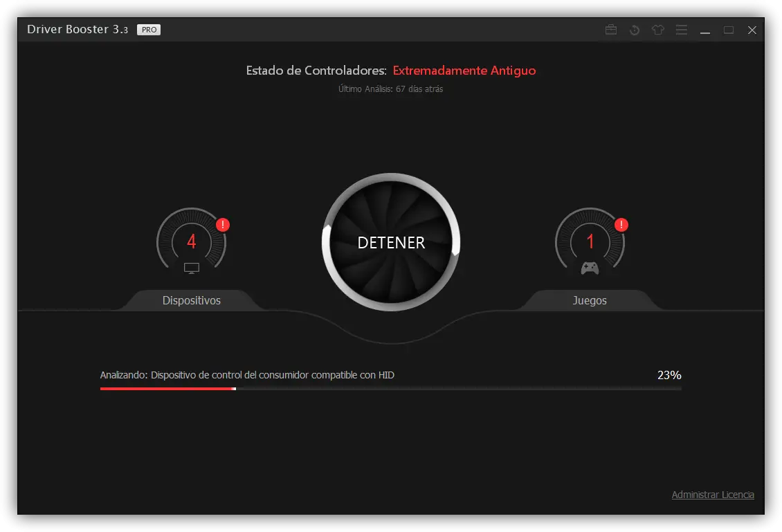Click the gamepad icon under Juegos gauge
Image resolution: width=782 pixels, height=532 pixels.
[590, 268]
